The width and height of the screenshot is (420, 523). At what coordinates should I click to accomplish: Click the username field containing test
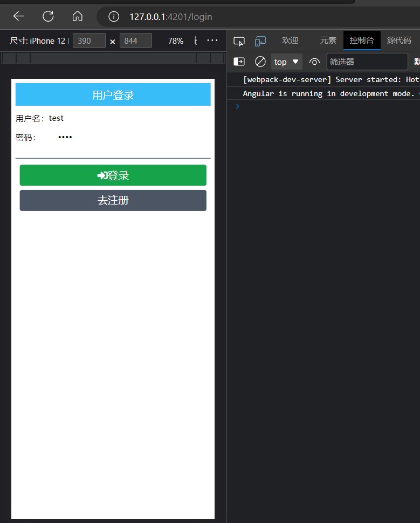click(129, 118)
